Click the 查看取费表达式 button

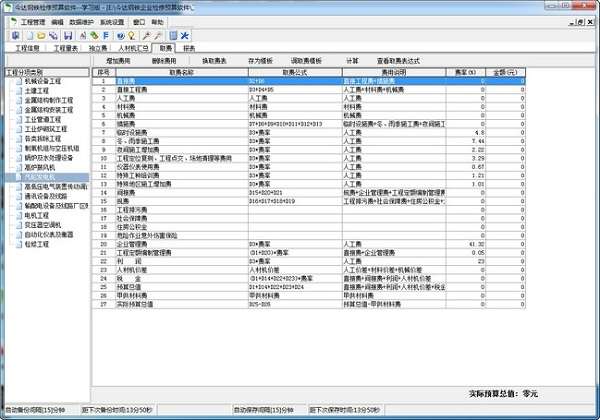pyautogui.click(x=398, y=61)
